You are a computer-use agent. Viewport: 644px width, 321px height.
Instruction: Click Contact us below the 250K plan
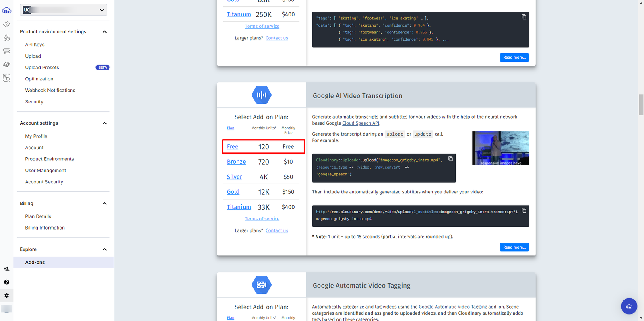tap(277, 38)
